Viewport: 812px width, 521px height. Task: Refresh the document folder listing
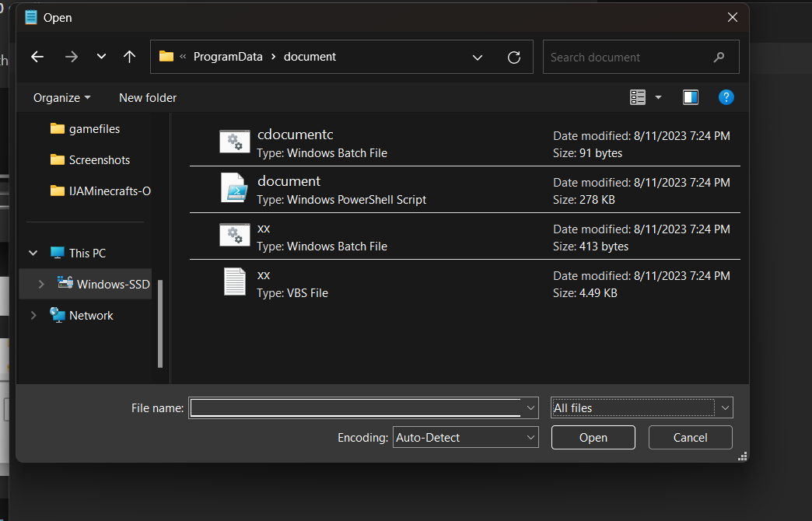click(513, 57)
